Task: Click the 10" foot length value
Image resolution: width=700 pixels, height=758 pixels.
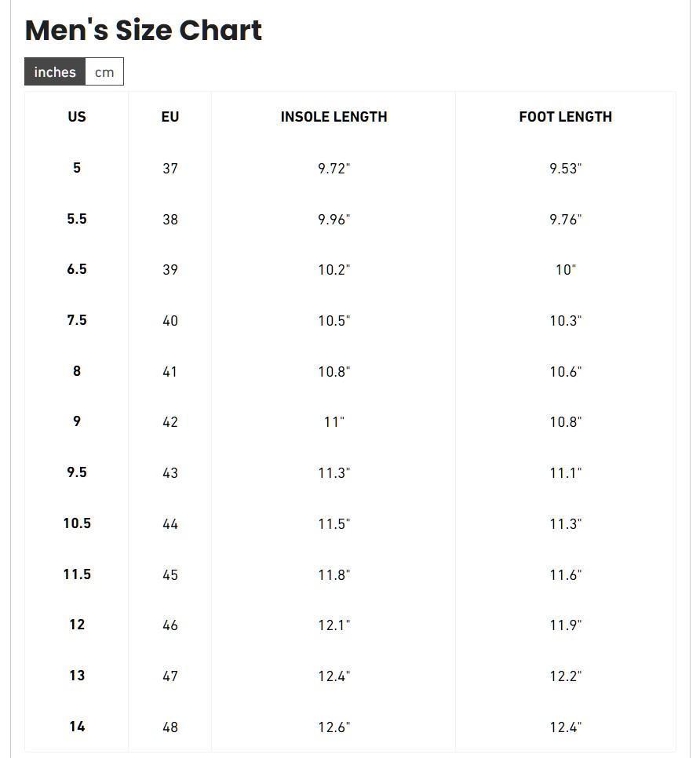Action: 566,270
